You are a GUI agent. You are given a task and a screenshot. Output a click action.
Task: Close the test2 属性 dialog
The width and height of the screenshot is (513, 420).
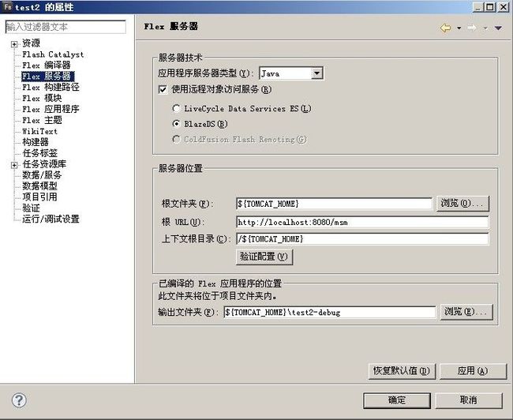[x=504, y=7]
